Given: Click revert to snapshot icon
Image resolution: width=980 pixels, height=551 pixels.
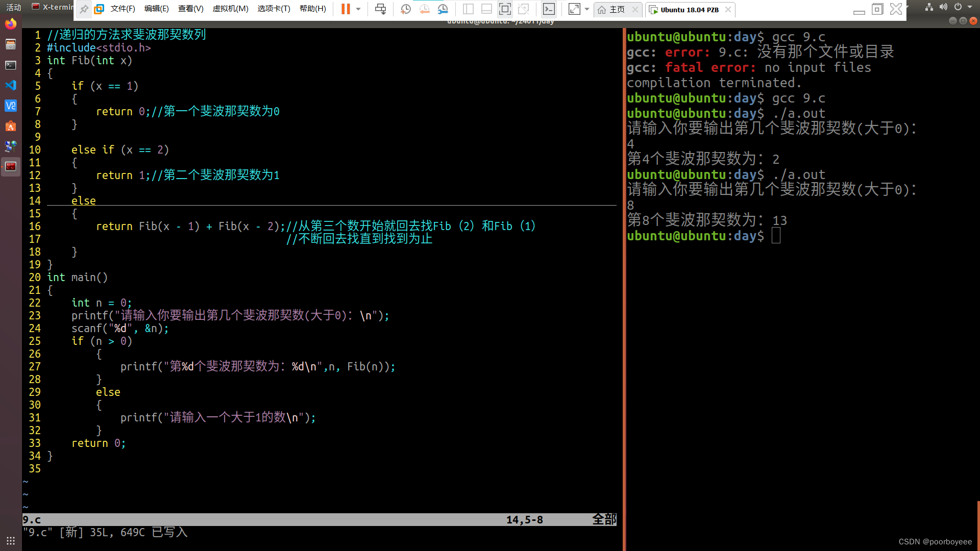Looking at the screenshot, I should pos(424,9).
